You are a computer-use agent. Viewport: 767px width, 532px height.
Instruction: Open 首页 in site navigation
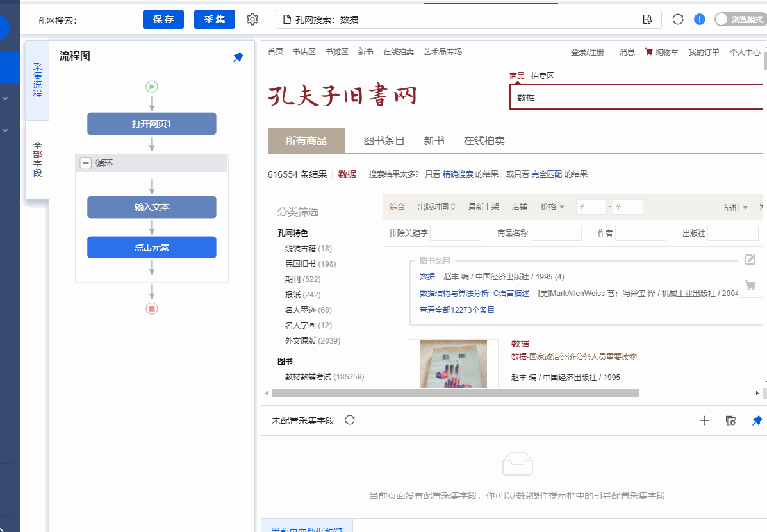[276, 51]
